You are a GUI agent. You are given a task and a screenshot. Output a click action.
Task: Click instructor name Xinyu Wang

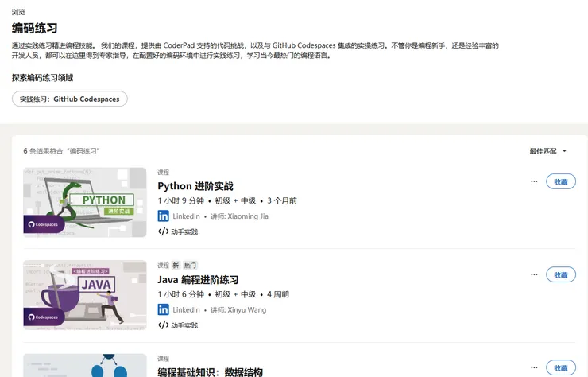[247, 309]
